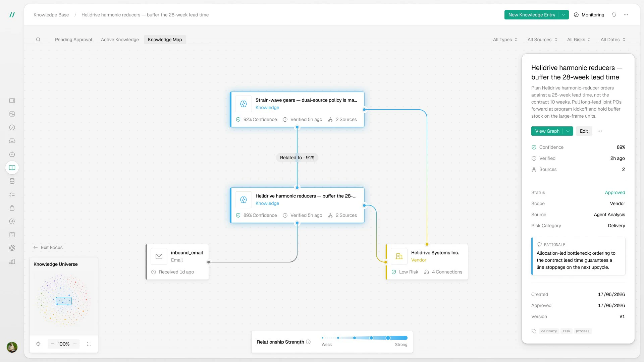The width and height of the screenshot is (644, 362).
Task: Zoom in with the plus button
Action: (75, 344)
